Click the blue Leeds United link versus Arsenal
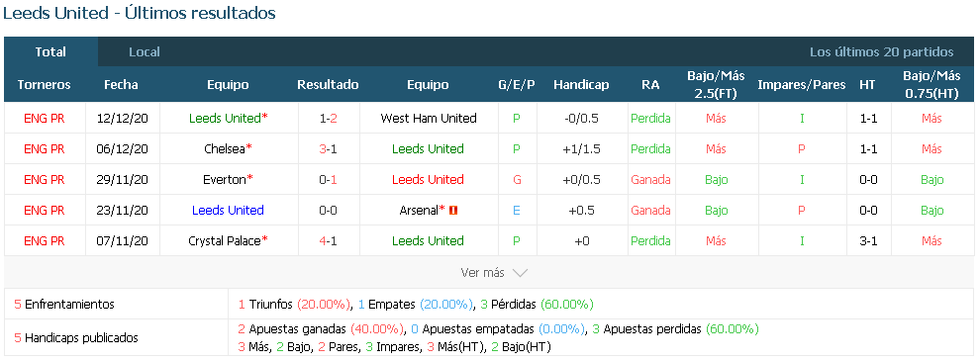The image size is (980, 362). click(228, 211)
